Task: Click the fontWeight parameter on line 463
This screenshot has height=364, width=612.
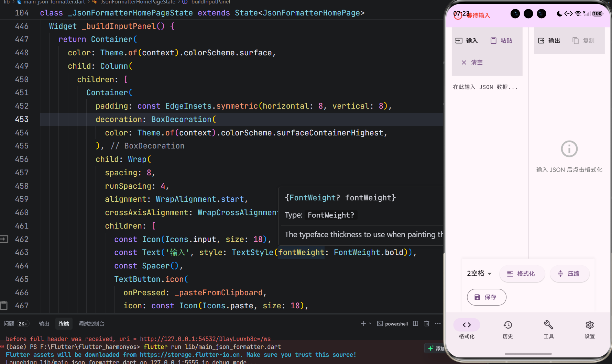Action: [x=301, y=253]
